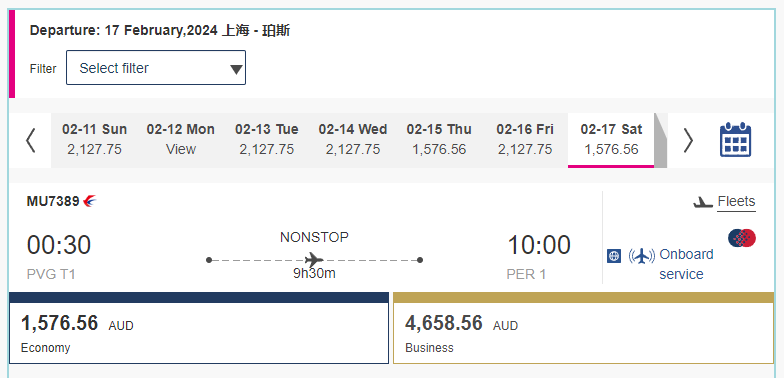Click the red and blue circular partner logo
The image size is (784, 378).
click(x=742, y=238)
